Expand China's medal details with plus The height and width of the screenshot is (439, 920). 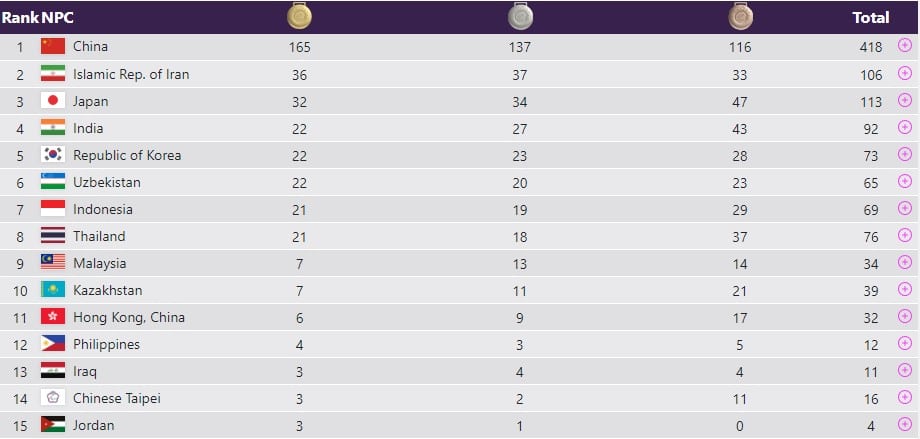905,47
